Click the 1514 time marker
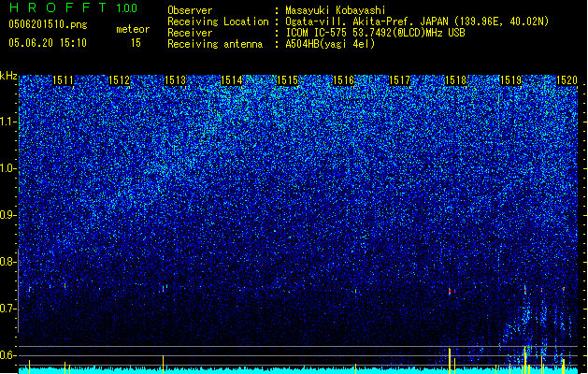Screen dimensions: 588x374 coord(232,80)
